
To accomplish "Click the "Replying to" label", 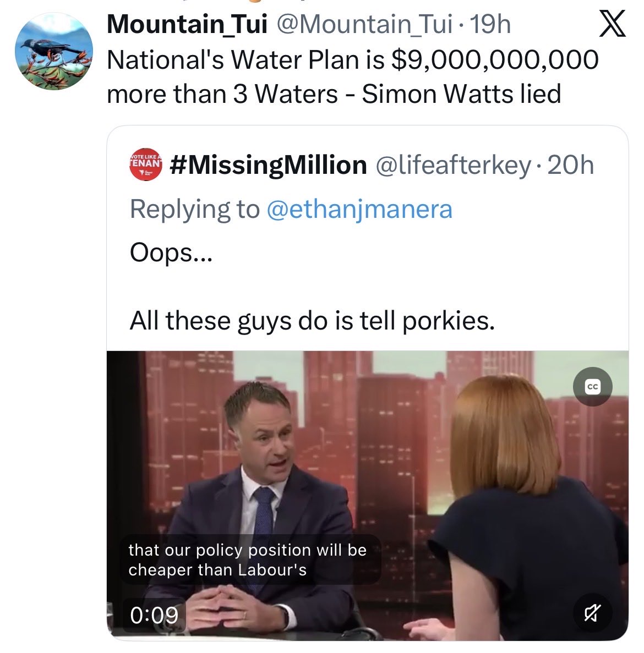I will 194,209.
